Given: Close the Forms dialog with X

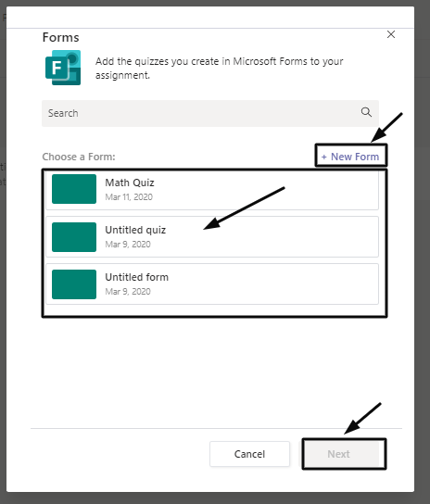Looking at the screenshot, I should pyautogui.click(x=391, y=34).
